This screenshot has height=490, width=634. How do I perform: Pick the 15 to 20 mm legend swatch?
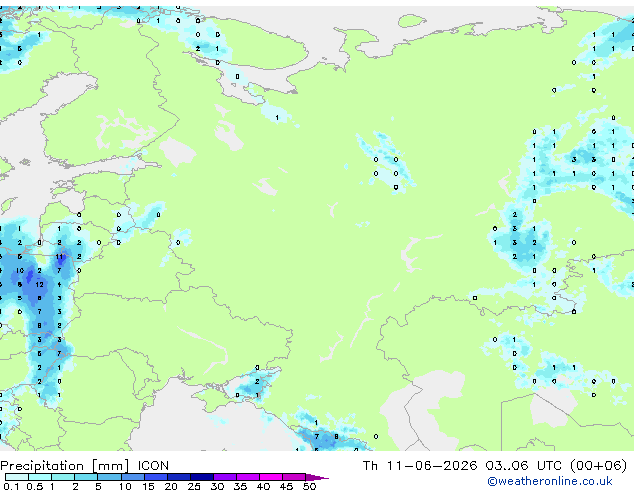point(155,477)
